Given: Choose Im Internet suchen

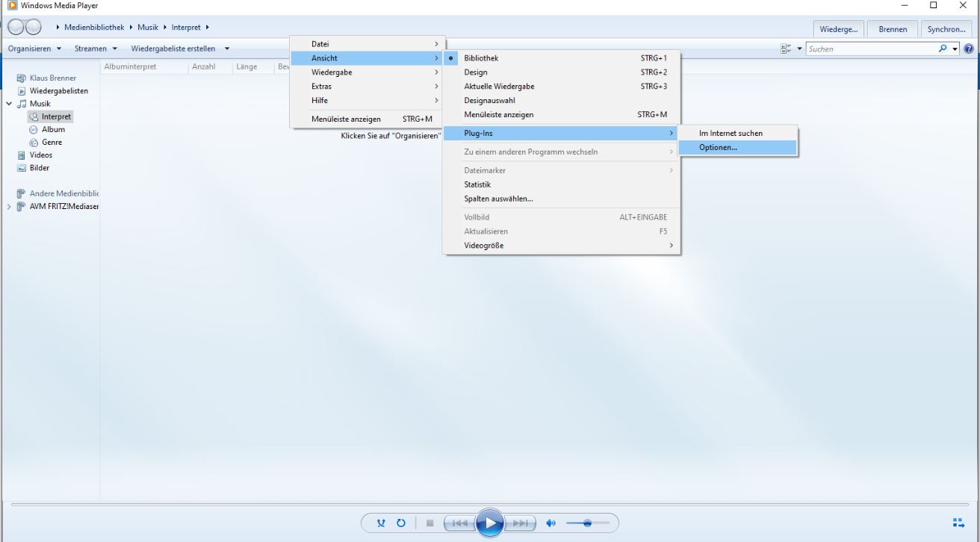Looking at the screenshot, I should pyautogui.click(x=738, y=134).
